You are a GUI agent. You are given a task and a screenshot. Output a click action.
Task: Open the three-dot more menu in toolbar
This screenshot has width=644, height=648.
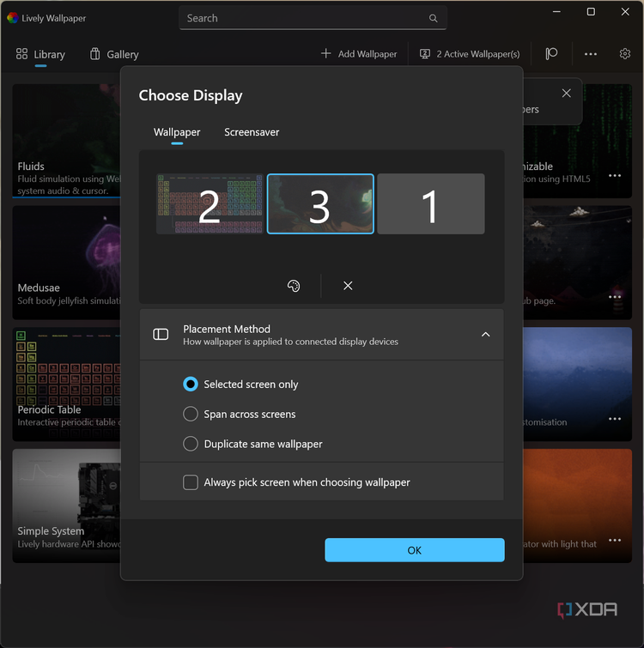tap(590, 54)
